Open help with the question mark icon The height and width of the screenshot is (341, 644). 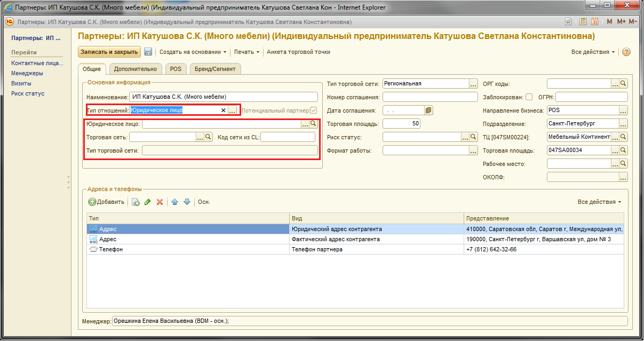click(626, 52)
